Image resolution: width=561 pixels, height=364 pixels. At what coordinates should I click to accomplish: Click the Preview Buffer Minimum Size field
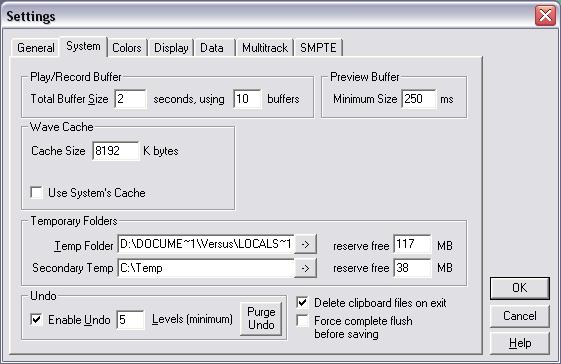pyautogui.click(x=419, y=99)
